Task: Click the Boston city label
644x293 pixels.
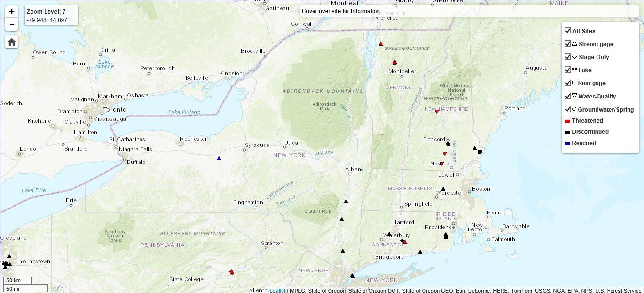Action: coord(481,189)
